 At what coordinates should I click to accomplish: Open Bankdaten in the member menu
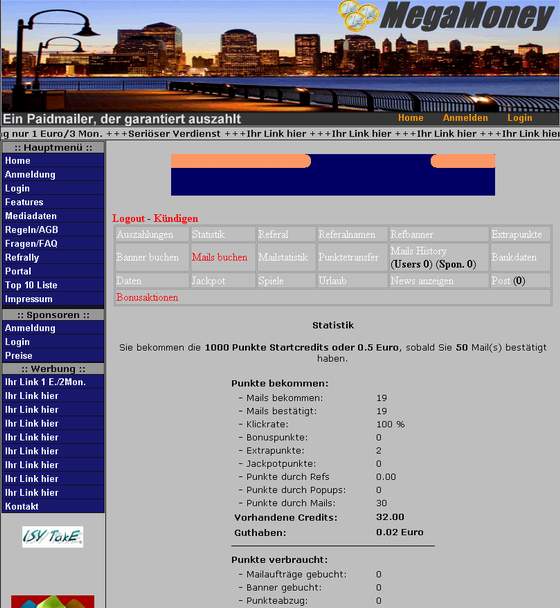tap(514, 257)
